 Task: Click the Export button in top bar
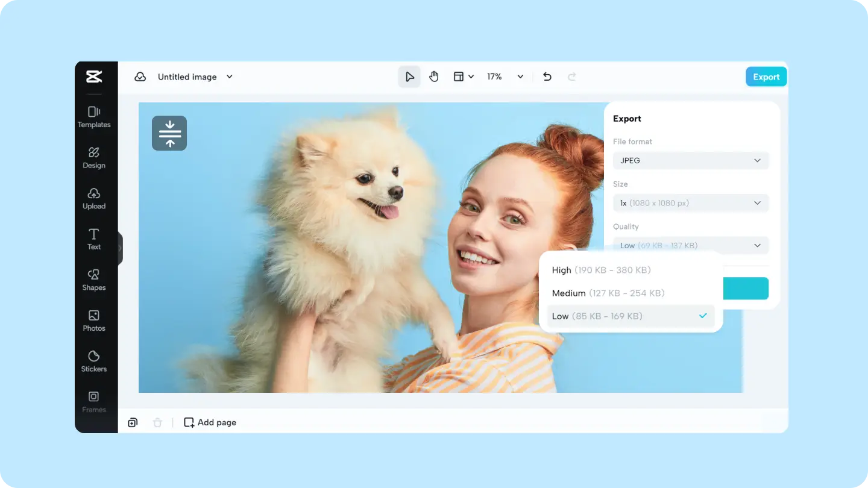(766, 77)
